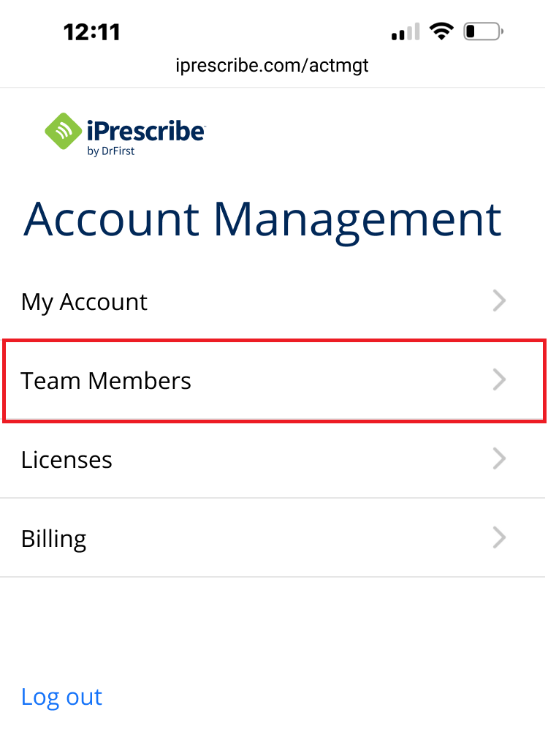This screenshot has width=548, height=756.
Task: Expand My Account using its chevron arrow
Action: click(500, 301)
